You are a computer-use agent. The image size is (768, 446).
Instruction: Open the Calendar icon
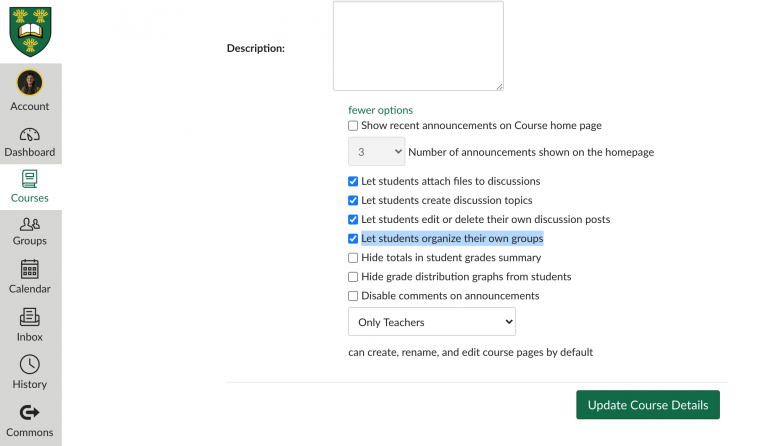click(x=30, y=269)
